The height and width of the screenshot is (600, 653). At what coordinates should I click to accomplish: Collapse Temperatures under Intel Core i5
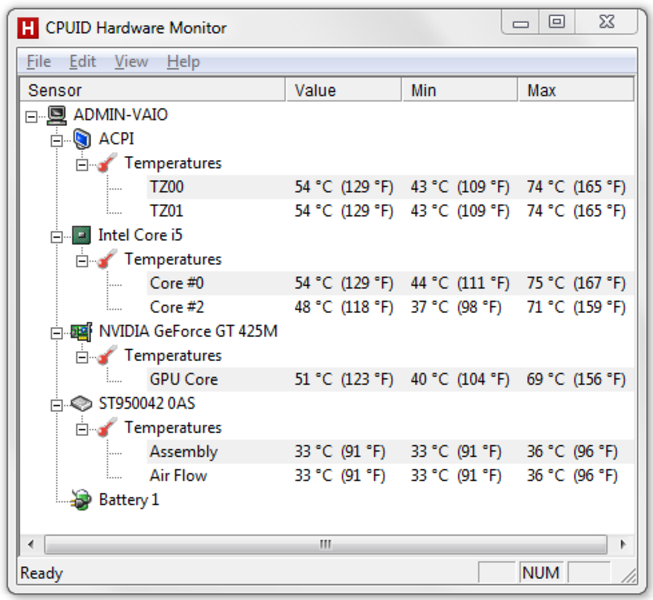tap(82, 261)
